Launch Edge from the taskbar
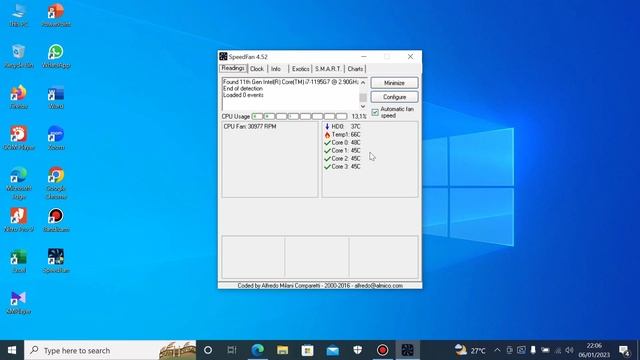Screen dimensions: 640x360 (x=258, y=350)
